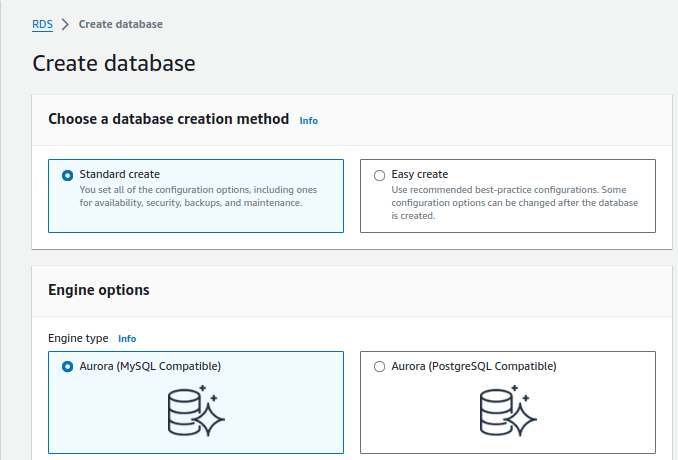Click the Choose a database creation method heading

point(168,119)
